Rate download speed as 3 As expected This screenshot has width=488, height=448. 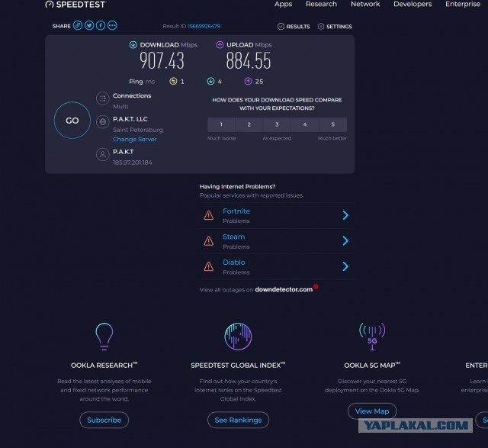277,124
